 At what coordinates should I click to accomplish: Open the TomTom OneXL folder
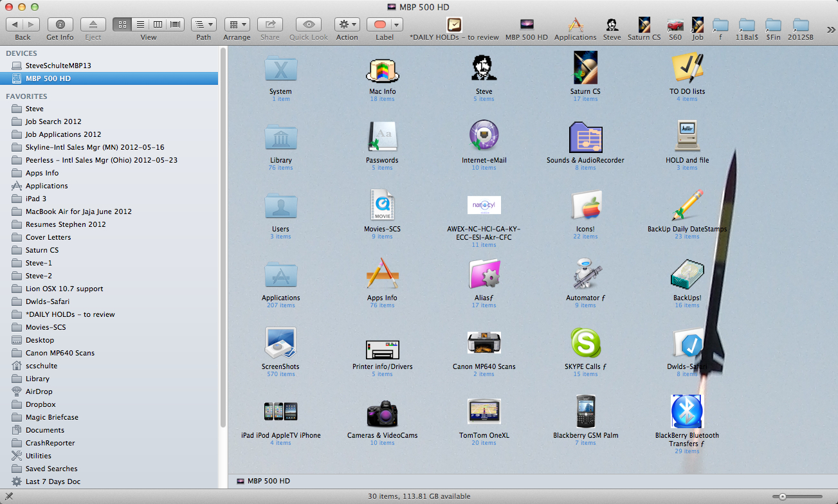pos(484,411)
